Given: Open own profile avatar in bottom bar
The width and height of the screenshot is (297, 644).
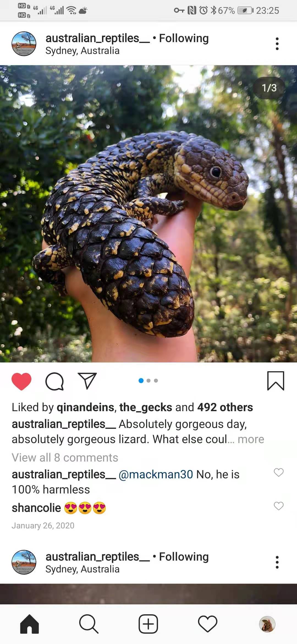Looking at the screenshot, I should pyautogui.click(x=267, y=624).
